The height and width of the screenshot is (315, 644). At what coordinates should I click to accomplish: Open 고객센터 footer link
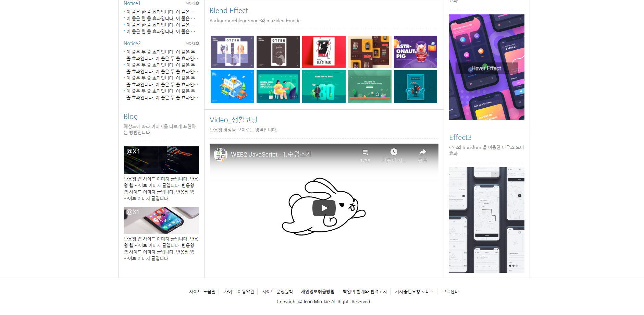tap(450, 292)
